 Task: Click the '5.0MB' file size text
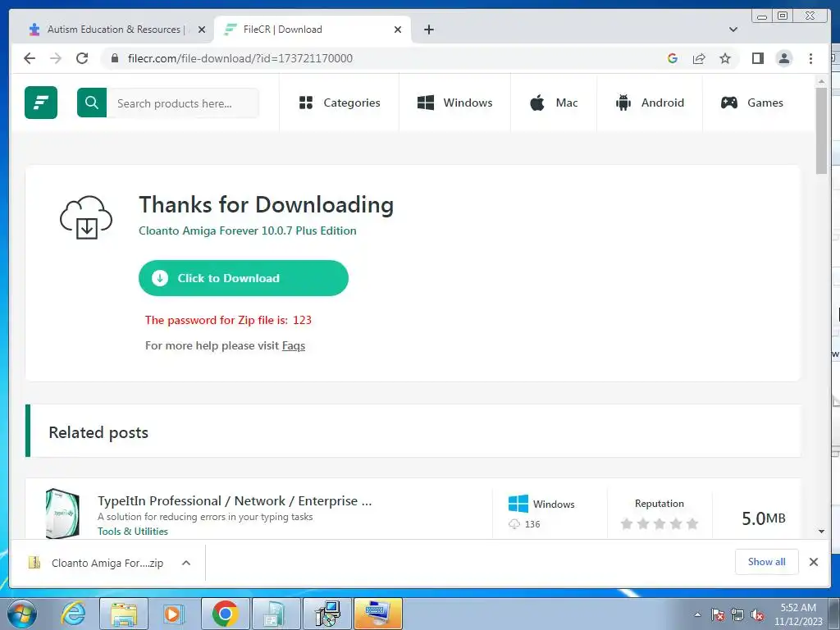tap(764, 518)
